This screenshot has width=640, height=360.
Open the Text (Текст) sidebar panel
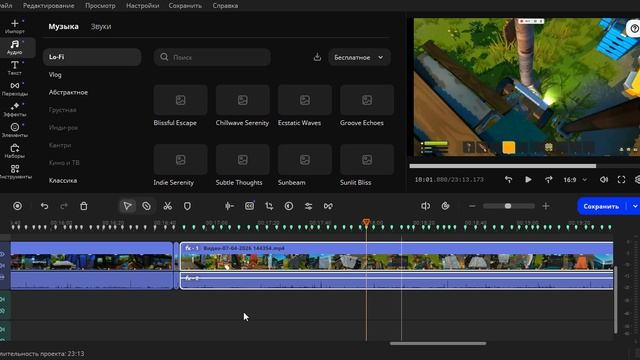point(15,68)
